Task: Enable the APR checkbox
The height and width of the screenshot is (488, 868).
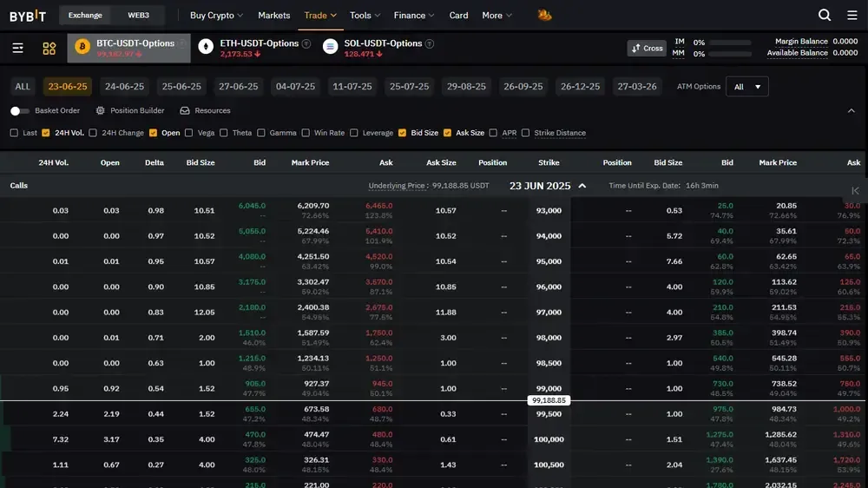Action: pyautogui.click(x=493, y=133)
